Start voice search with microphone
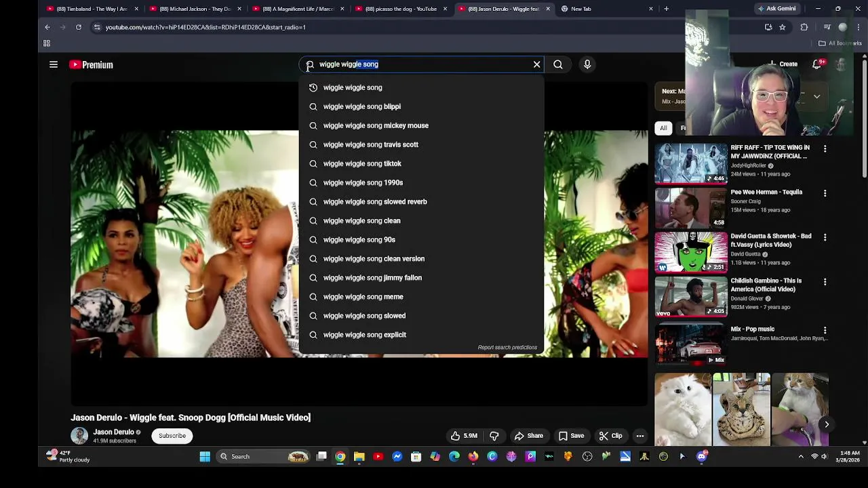Image resolution: width=868 pixels, height=488 pixels. (x=587, y=64)
